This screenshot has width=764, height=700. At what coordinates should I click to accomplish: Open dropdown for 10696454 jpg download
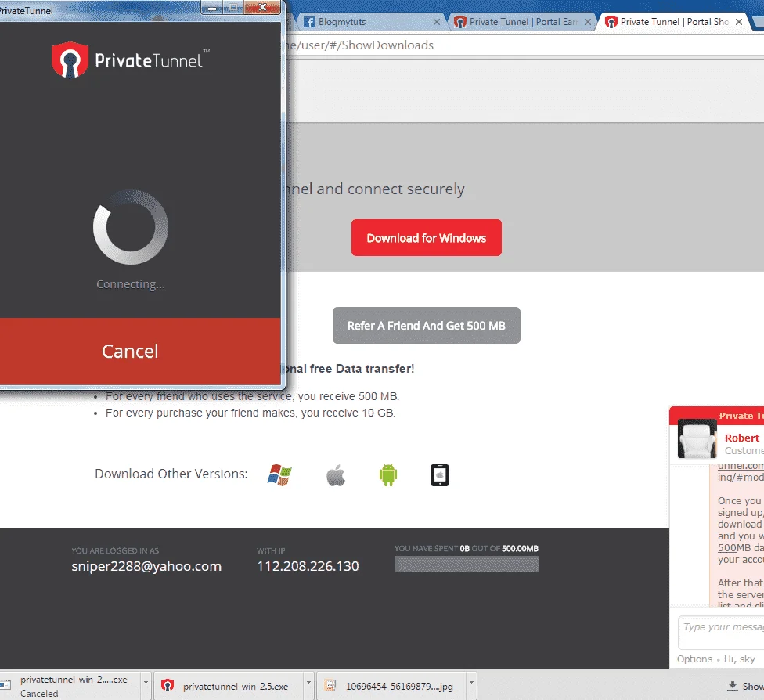pos(471,683)
